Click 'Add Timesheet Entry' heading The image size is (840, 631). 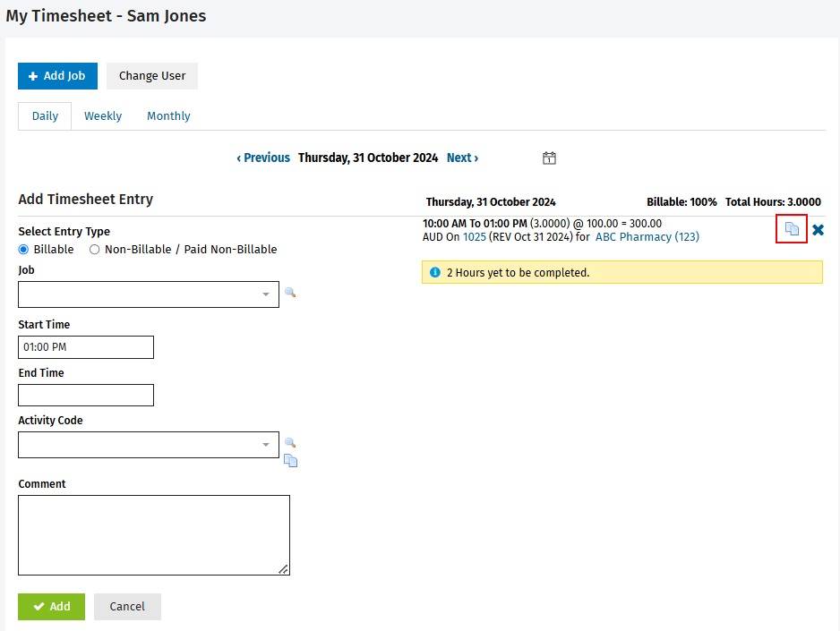86,199
